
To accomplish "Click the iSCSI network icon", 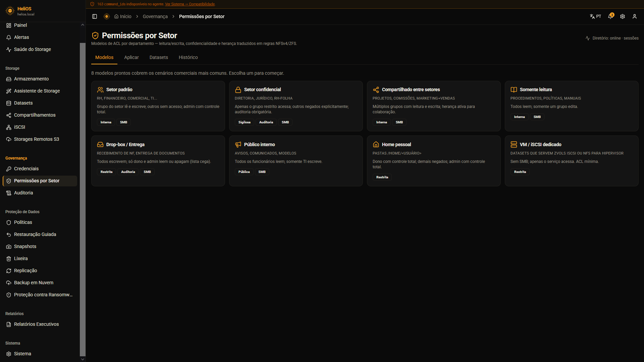I will pyautogui.click(x=9, y=127).
